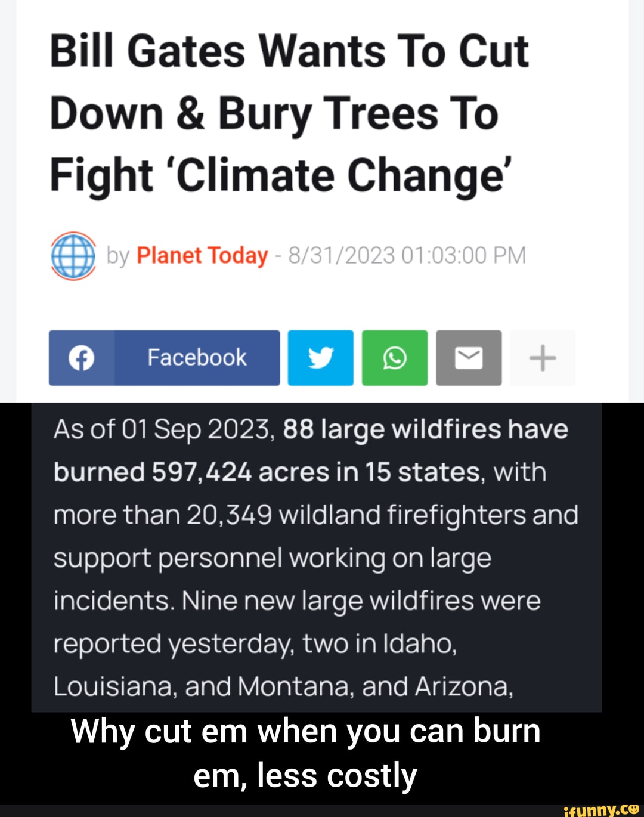
Task: Click the Planet Today globe logo
Action: click(x=73, y=256)
